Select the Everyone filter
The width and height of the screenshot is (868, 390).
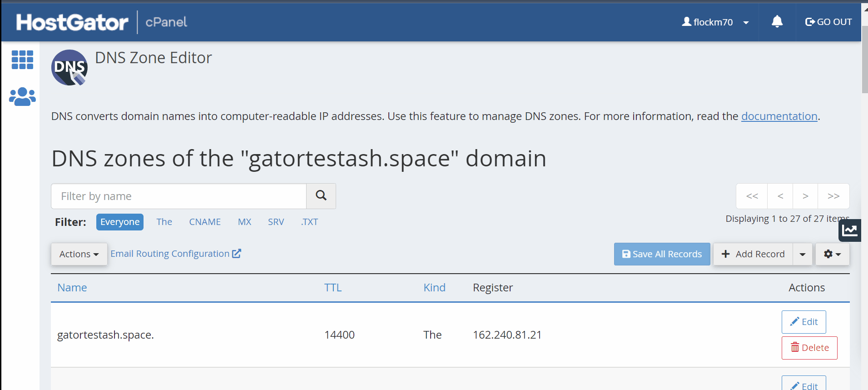tap(120, 222)
